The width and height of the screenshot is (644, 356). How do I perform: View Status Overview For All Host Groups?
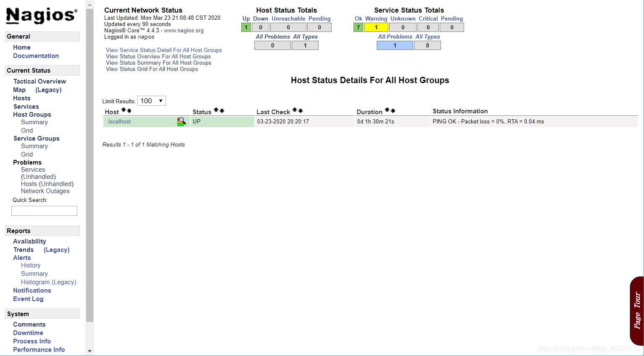(x=158, y=56)
